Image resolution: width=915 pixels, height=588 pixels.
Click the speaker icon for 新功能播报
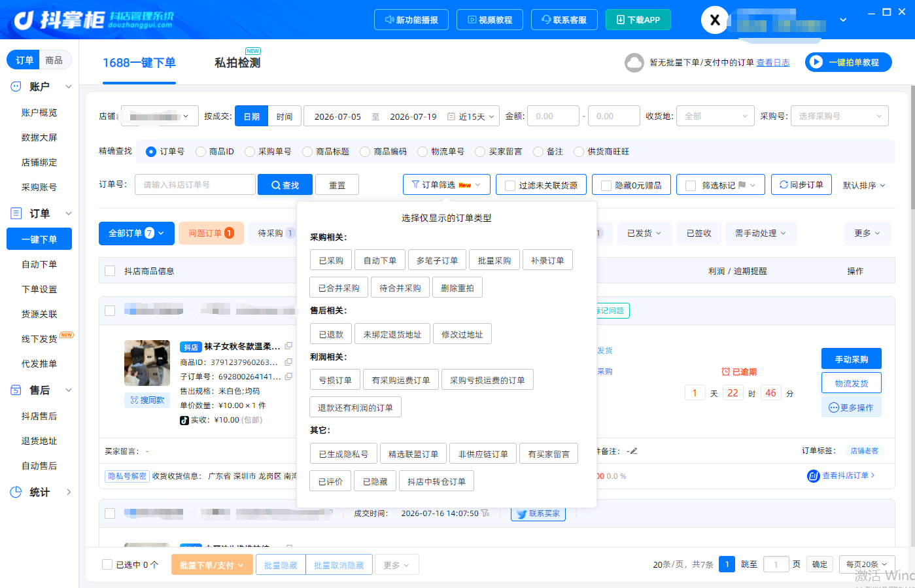click(389, 20)
